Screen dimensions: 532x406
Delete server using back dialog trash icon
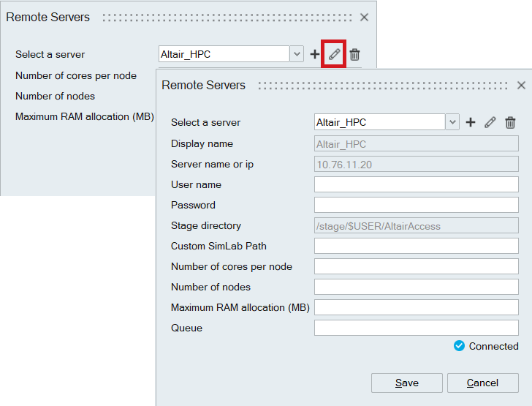tap(354, 54)
